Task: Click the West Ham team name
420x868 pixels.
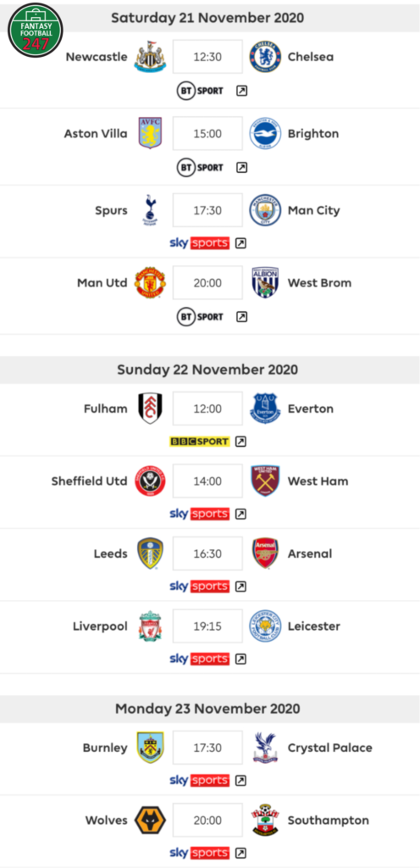Action: [x=318, y=481]
